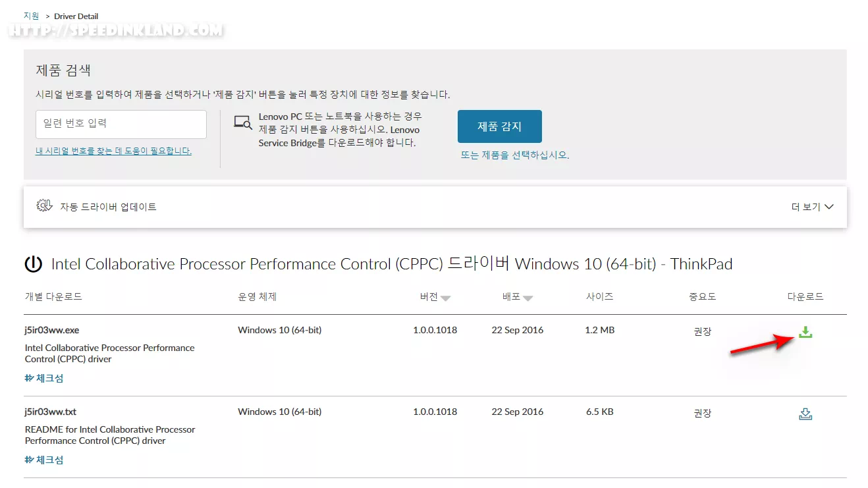Click the automatic driver update gear icon
The image size is (868, 488).
[44, 205]
